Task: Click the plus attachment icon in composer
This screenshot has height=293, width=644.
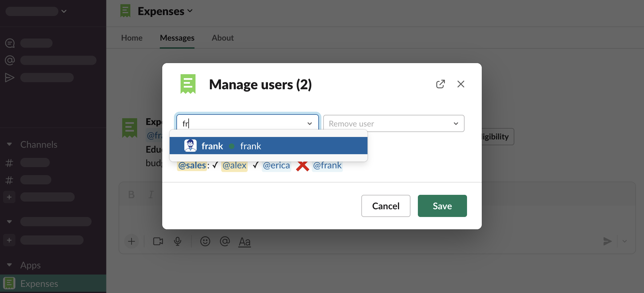Action: [132, 241]
